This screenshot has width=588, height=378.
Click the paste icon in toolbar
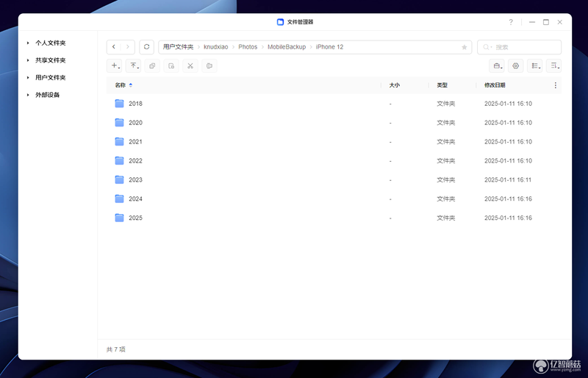(x=171, y=65)
